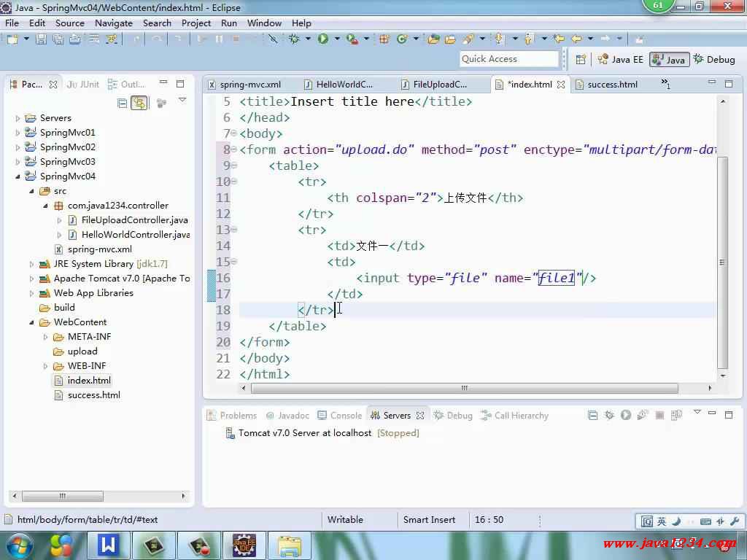Start the server in Servers view
Screen dimensions: 747x560
(x=626, y=415)
